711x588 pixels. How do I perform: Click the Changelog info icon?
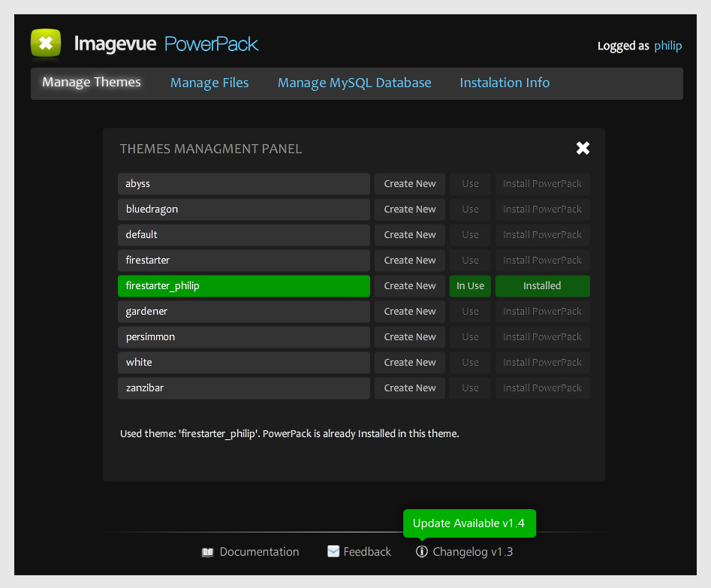coord(422,551)
